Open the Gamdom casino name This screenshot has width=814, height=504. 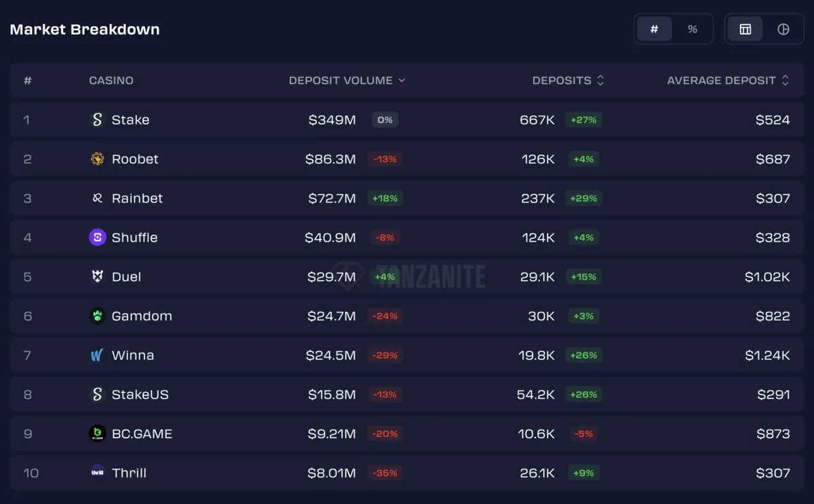tap(142, 316)
